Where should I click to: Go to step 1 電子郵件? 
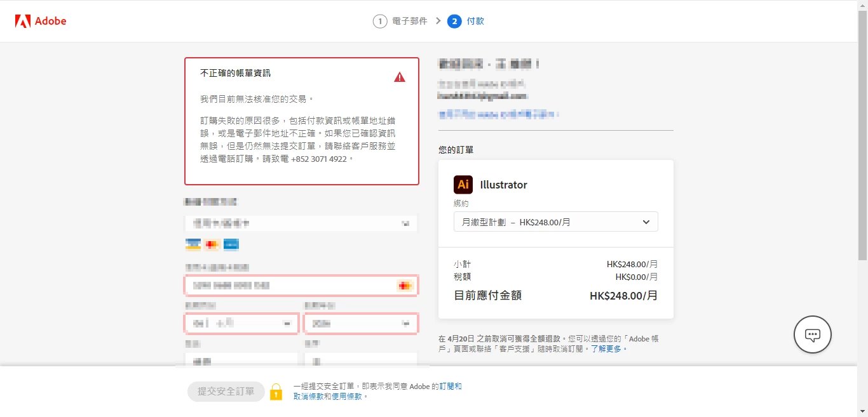(400, 21)
